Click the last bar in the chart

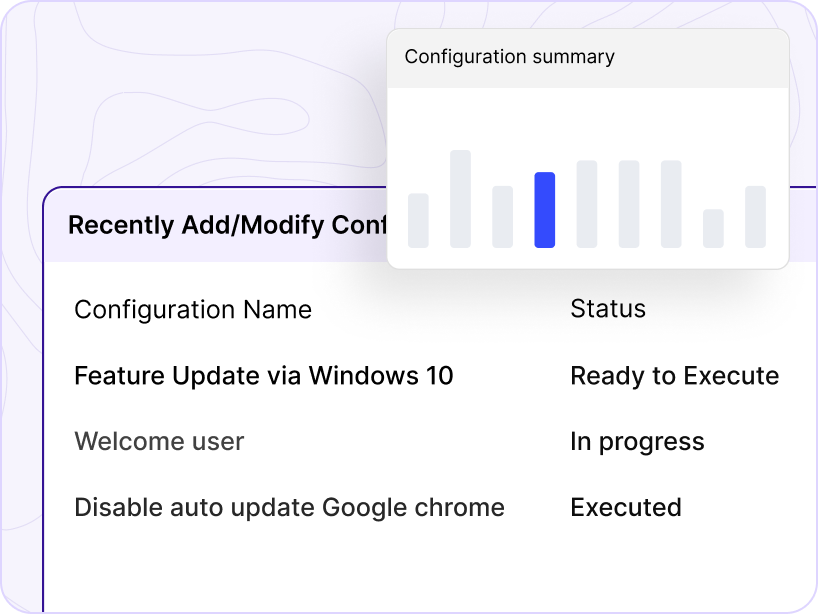[x=755, y=216]
